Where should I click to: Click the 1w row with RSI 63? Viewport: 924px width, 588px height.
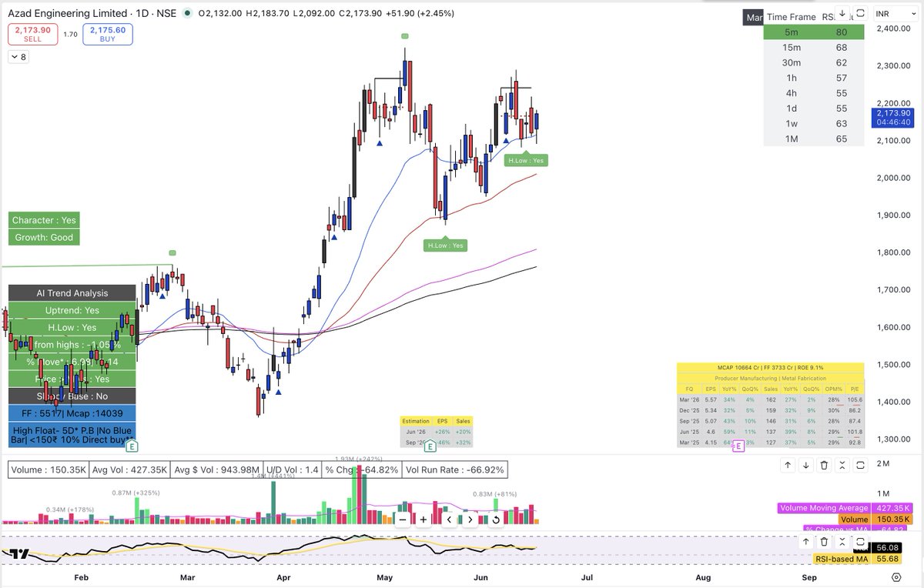(x=814, y=123)
